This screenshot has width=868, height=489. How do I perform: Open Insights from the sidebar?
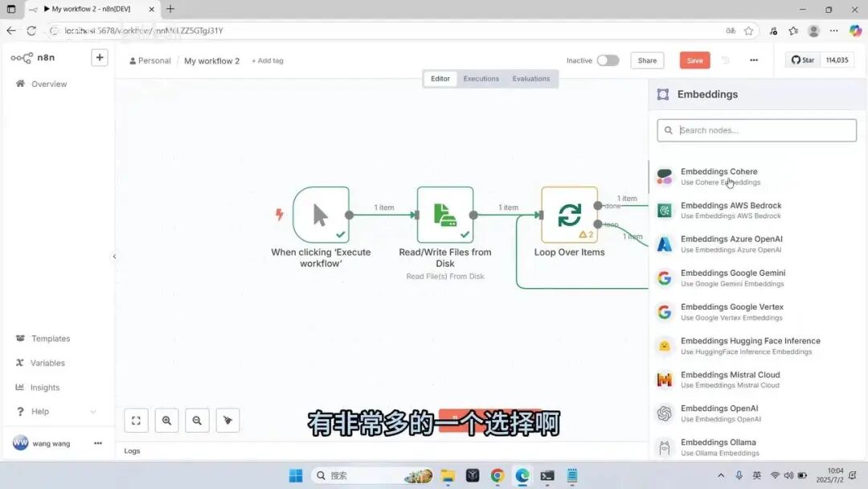tap(44, 387)
